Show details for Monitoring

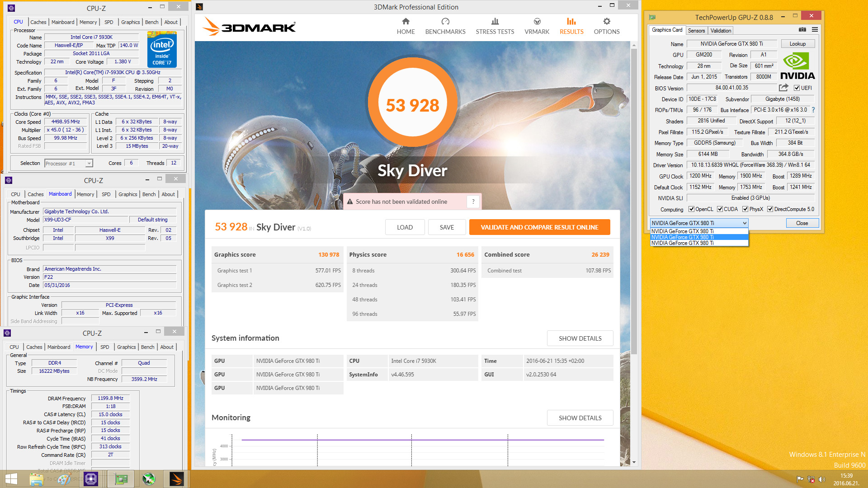click(580, 418)
